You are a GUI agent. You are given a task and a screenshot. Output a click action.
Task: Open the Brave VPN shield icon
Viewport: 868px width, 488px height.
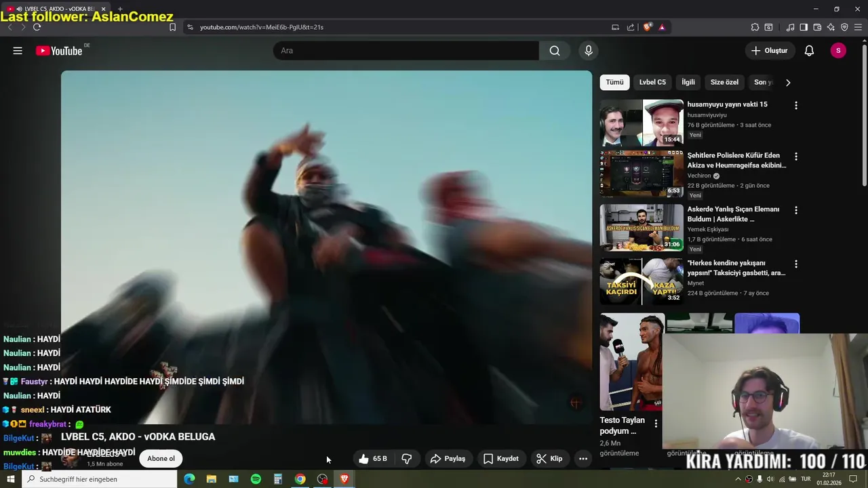(x=844, y=27)
